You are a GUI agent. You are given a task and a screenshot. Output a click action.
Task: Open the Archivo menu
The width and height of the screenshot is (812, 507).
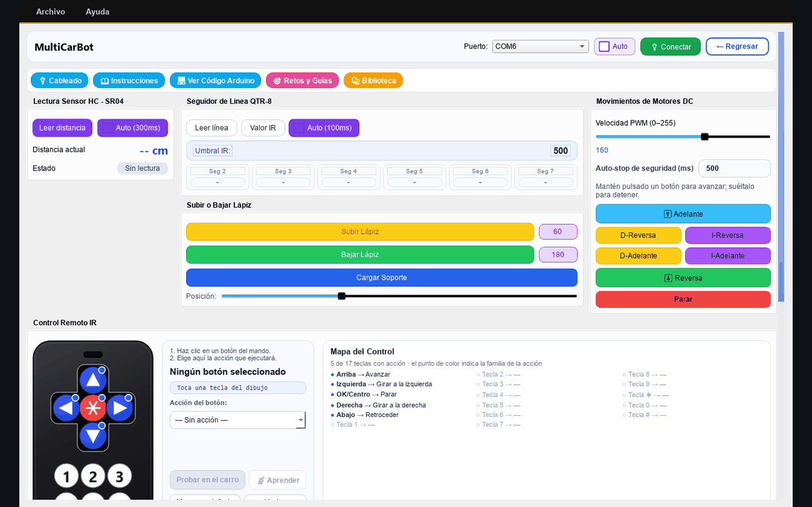(51, 12)
